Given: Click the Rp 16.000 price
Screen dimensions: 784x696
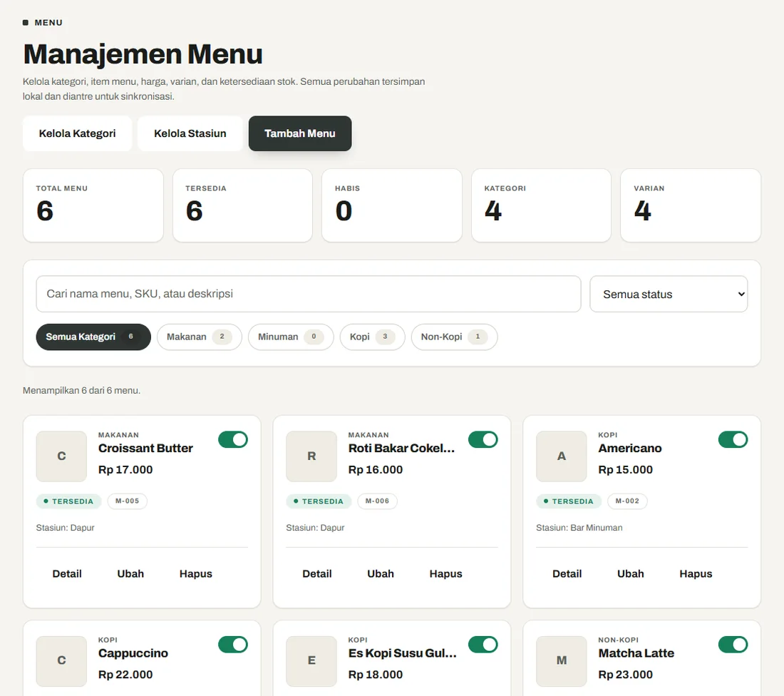Looking at the screenshot, I should coord(376,470).
